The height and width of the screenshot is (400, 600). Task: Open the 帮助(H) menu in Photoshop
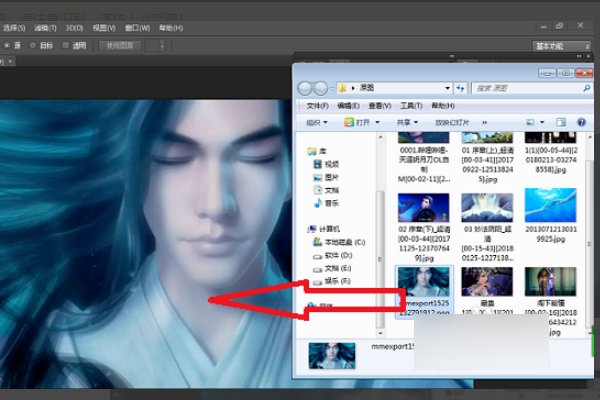[171, 28]
